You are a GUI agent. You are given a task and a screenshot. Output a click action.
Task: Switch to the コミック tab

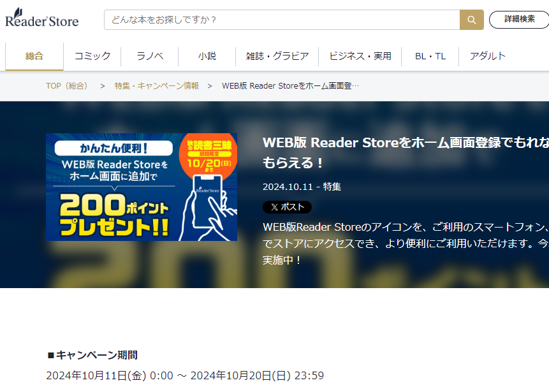click(92, 56)
